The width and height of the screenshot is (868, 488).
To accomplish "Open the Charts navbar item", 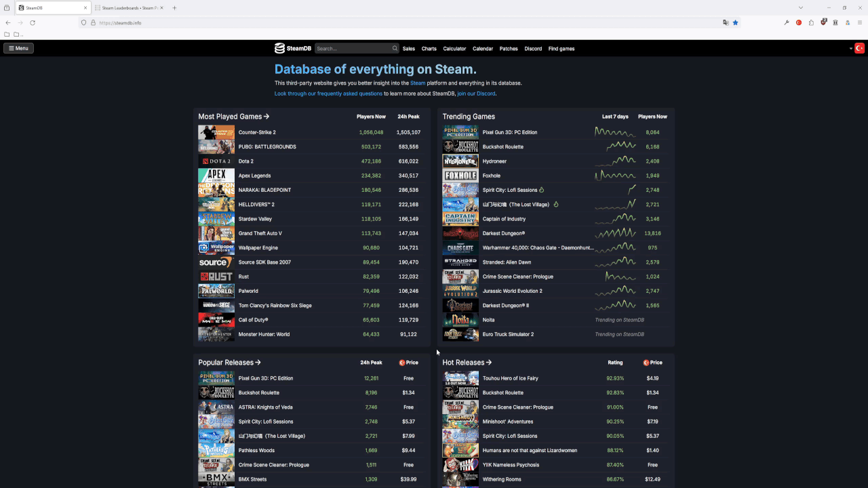I will point(429,49).
